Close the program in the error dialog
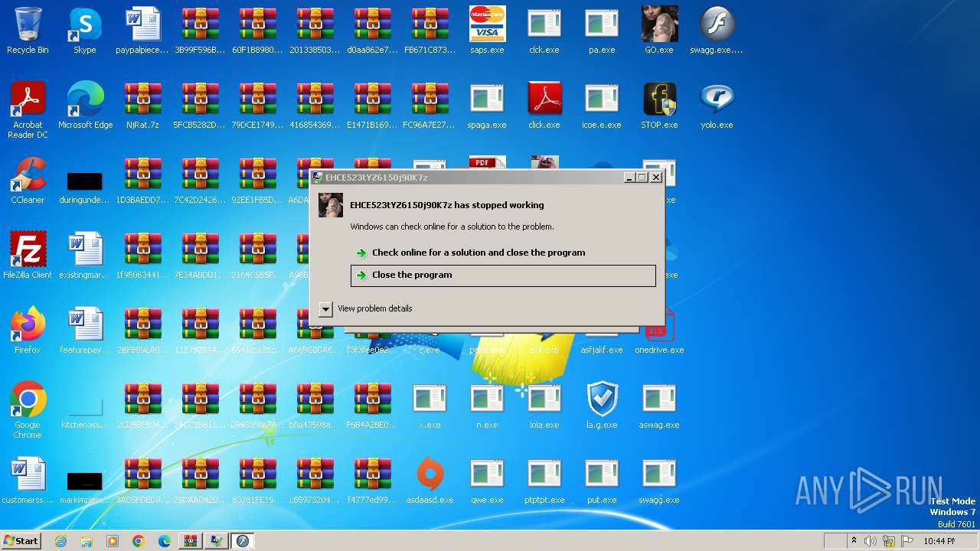This screenshot has height=551, width=980. click(503, 275)
